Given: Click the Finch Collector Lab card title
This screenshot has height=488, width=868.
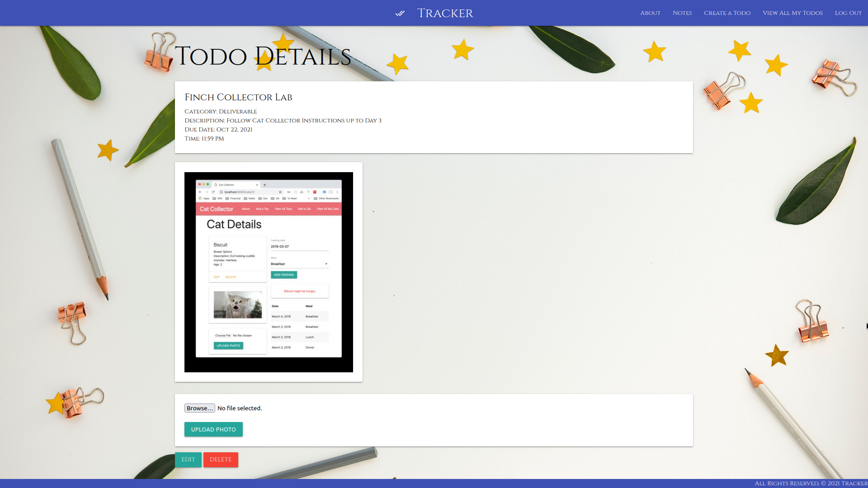Looking at the screenshot, I should [238, 97].
